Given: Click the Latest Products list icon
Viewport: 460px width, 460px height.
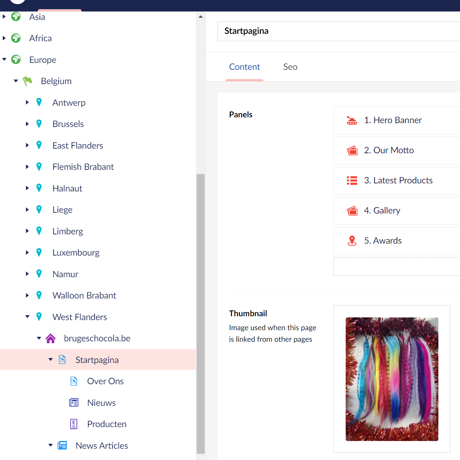Looking at the screenshot, I should [x=352, y=180].
